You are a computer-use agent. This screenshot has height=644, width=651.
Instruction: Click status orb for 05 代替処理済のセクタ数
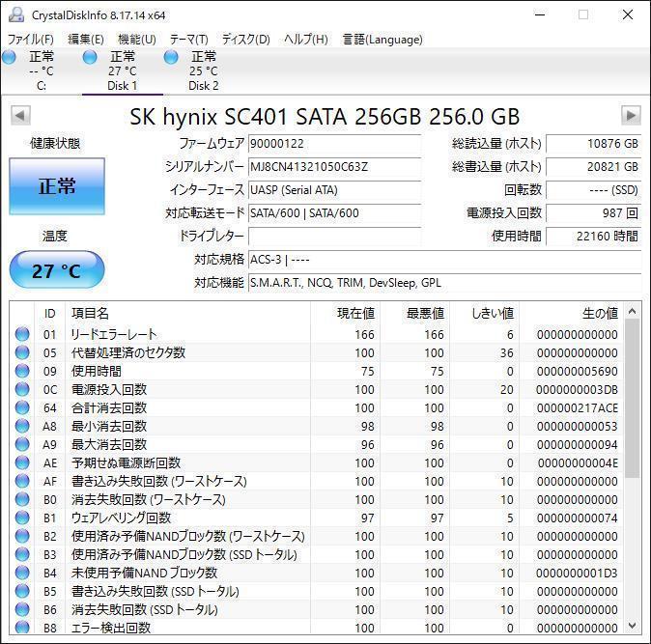click(22, 352)
